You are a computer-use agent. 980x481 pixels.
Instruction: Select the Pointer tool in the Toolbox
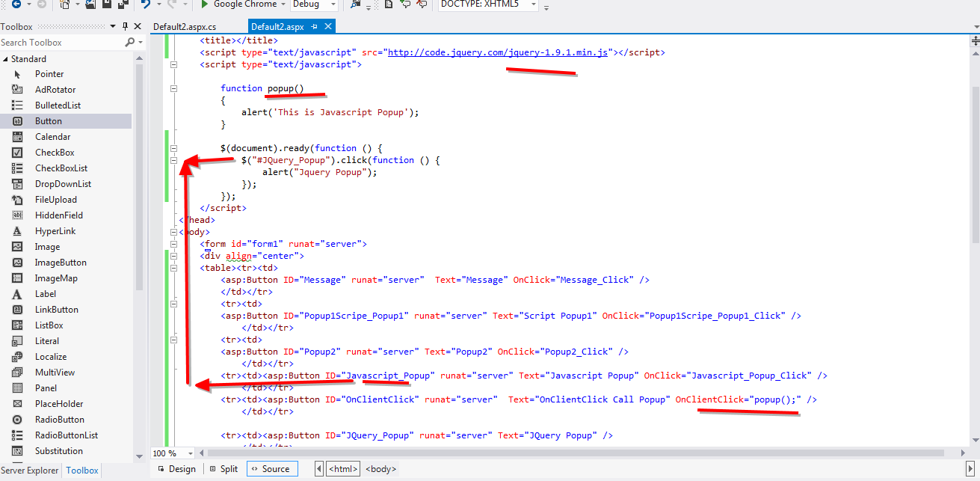pos(66,74)
